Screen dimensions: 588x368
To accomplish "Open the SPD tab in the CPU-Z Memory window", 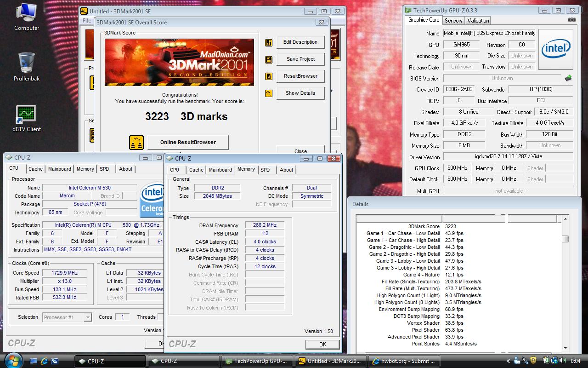I will 265,170.
